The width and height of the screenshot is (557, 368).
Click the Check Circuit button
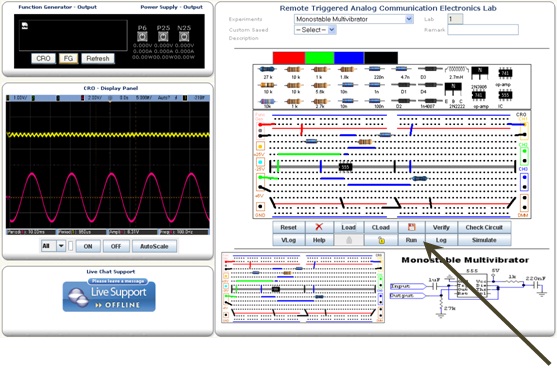pos(484,227)
